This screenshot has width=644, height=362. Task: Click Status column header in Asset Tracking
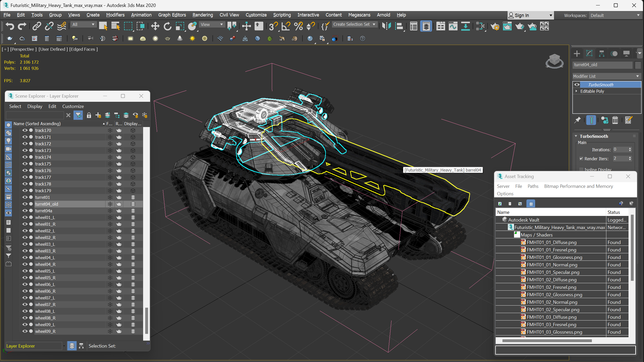(x=617, y=212)
